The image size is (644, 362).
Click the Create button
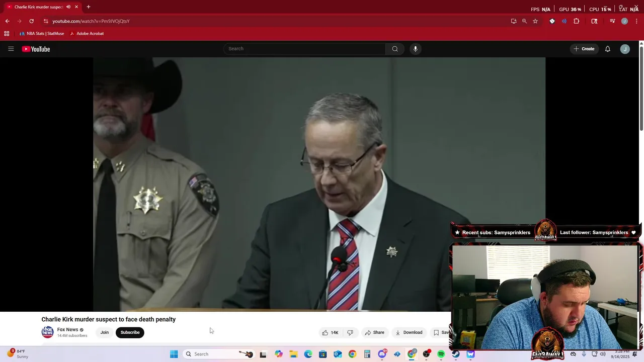click(584, 49)
